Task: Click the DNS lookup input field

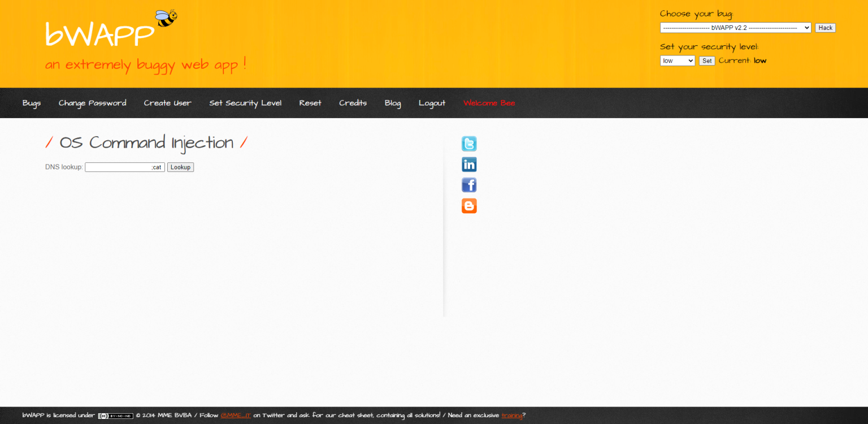Action: (x=124, y=167)
